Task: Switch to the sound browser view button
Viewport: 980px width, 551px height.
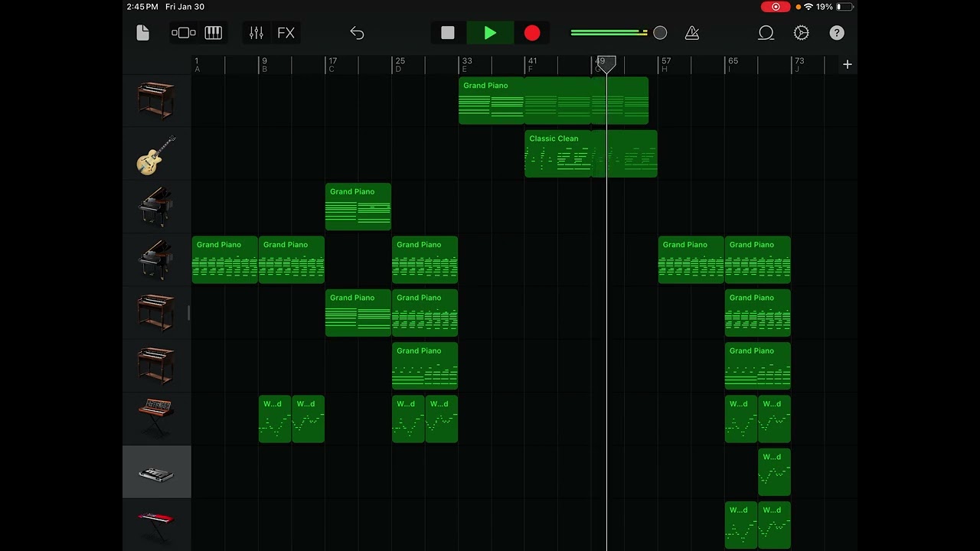Action: point(184,33)
